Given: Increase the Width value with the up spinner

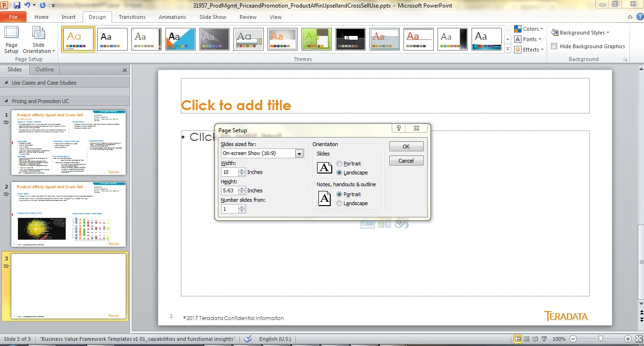Looking at the screenshot, I should coord(242,170).
